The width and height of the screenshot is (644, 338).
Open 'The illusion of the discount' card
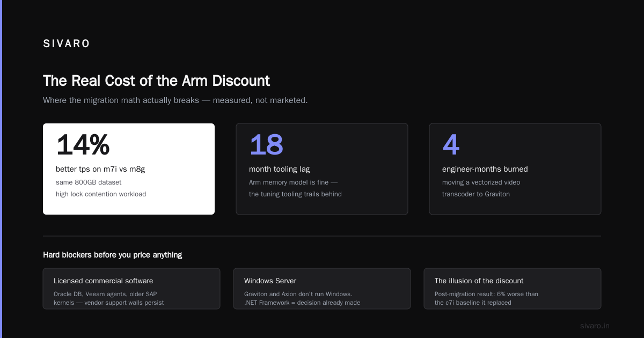click(513, 289)
